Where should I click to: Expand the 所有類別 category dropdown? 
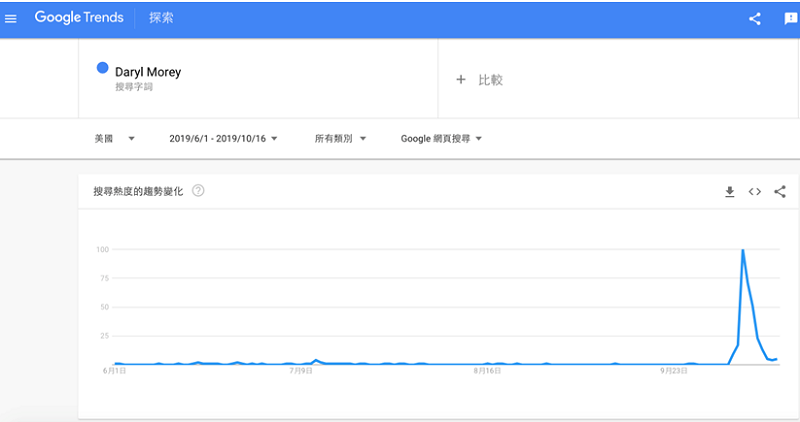[x=340, y=138]
